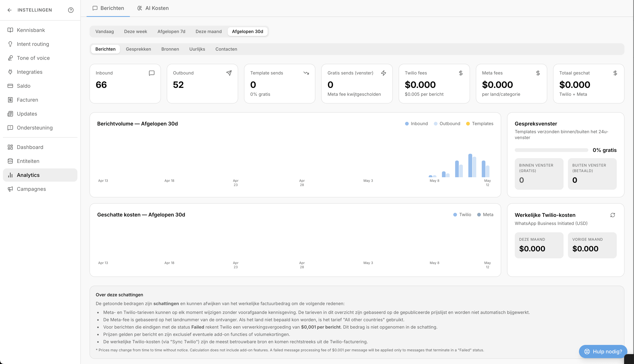Select the Deze maand range
Screen dimensions: 634x364
coord(208,32)
